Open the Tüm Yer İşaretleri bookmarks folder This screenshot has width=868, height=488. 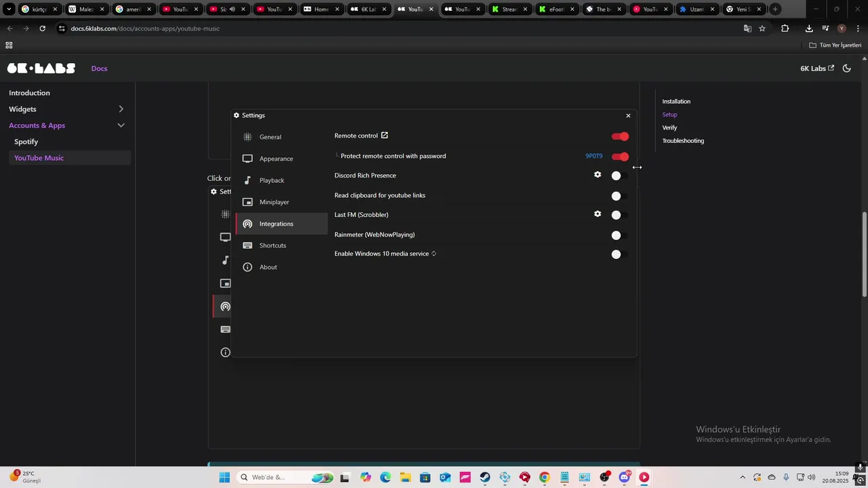[x=835, y=45]
